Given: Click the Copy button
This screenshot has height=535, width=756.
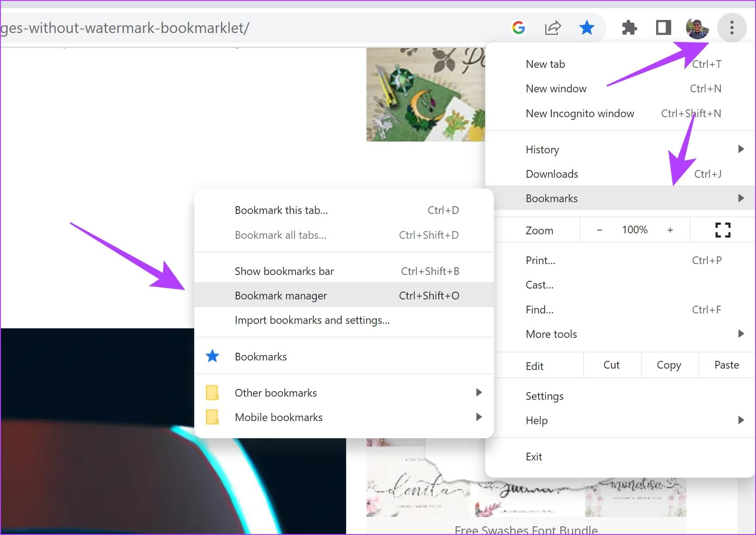Looking at the screenshot, I should click(x=669, y=365).
